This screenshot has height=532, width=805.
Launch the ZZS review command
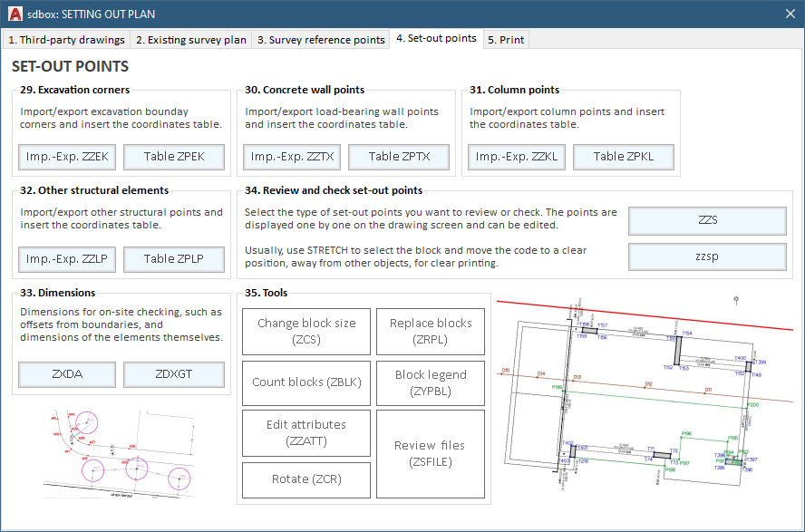click(707, 220)
